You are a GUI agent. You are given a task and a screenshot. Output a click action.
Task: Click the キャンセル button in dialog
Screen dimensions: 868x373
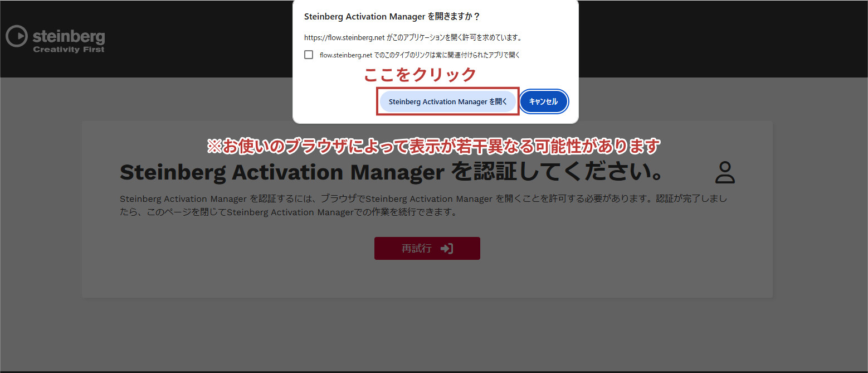pos(543,101)
